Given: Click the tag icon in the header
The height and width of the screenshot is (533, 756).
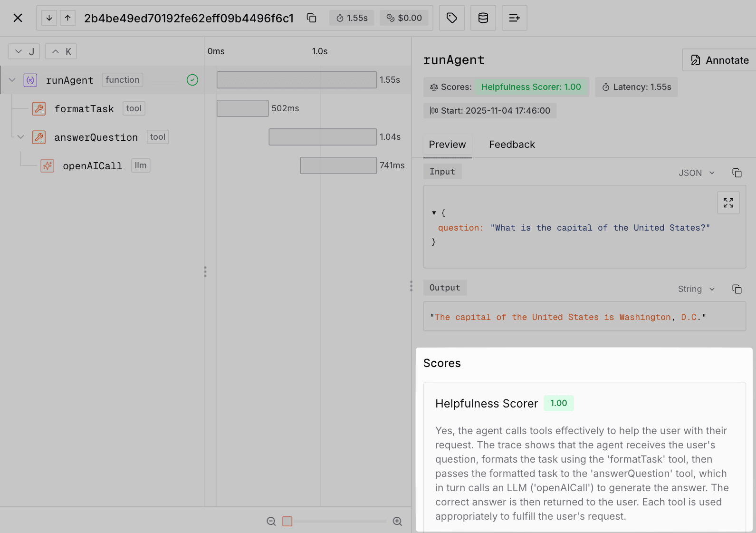Looking at the screenshot, I should (451, 18).
